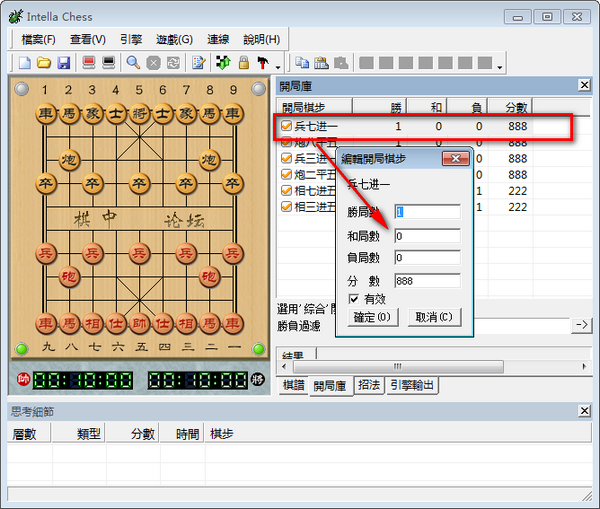Click the green arrows flip-board icon
The image size is (600, 509).
pyautogui.click(x=223, y=63)
